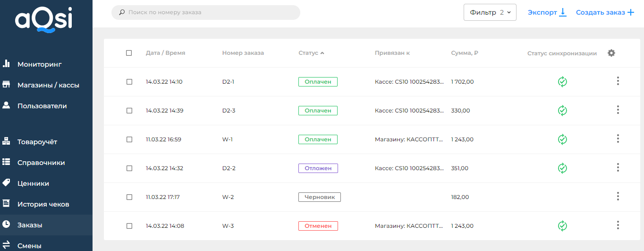
Task: Click the Создать заказ button
Action: (x=605, y=12)
